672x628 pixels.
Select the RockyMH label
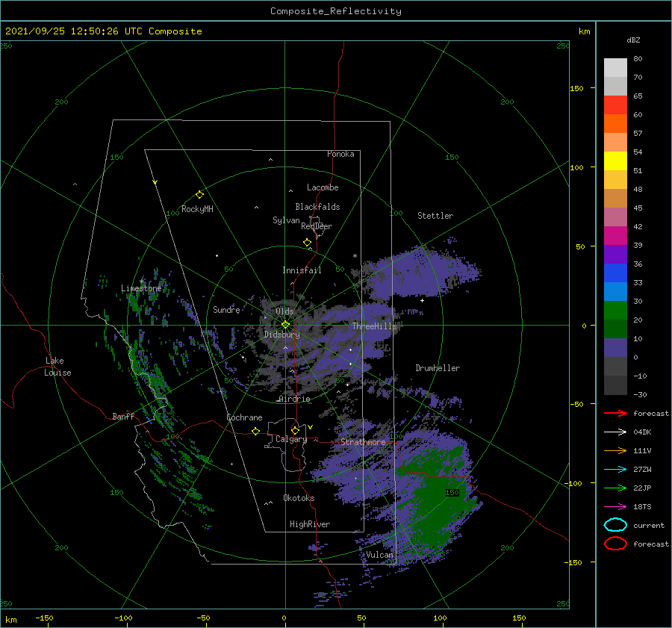(197, 209)
